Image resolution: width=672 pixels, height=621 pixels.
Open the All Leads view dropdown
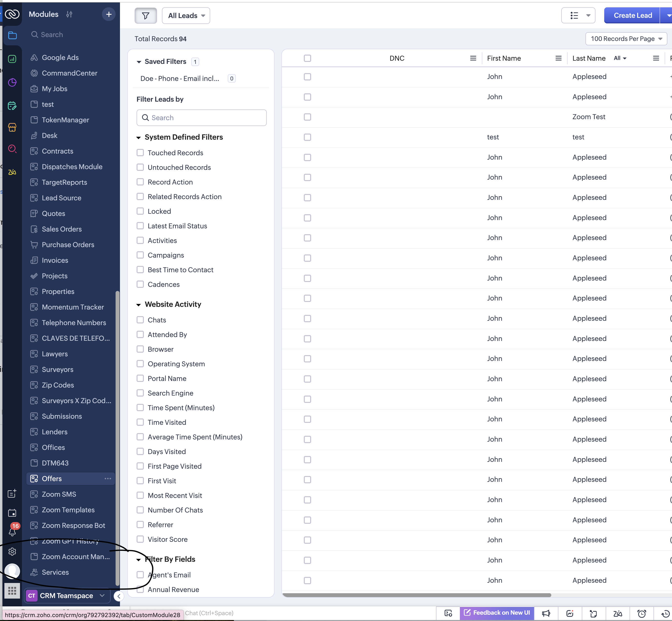pyautogui.click(x=186, y=15)
